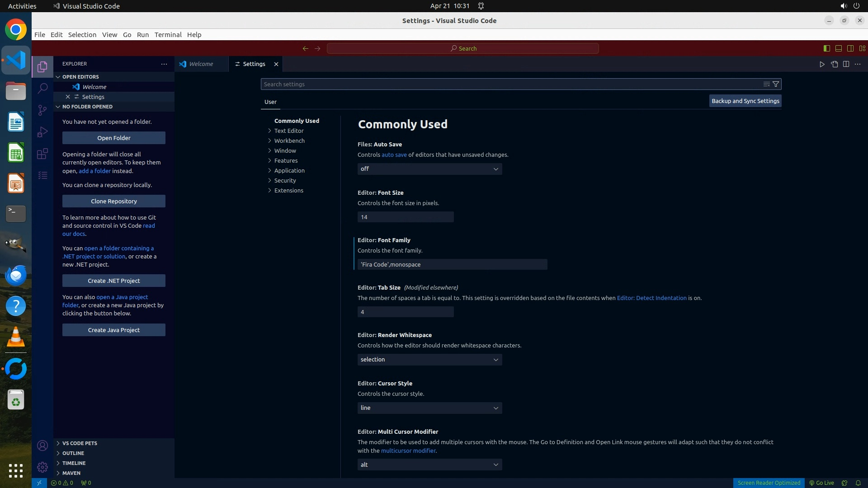Click the settings filter funnel icon

776,84
